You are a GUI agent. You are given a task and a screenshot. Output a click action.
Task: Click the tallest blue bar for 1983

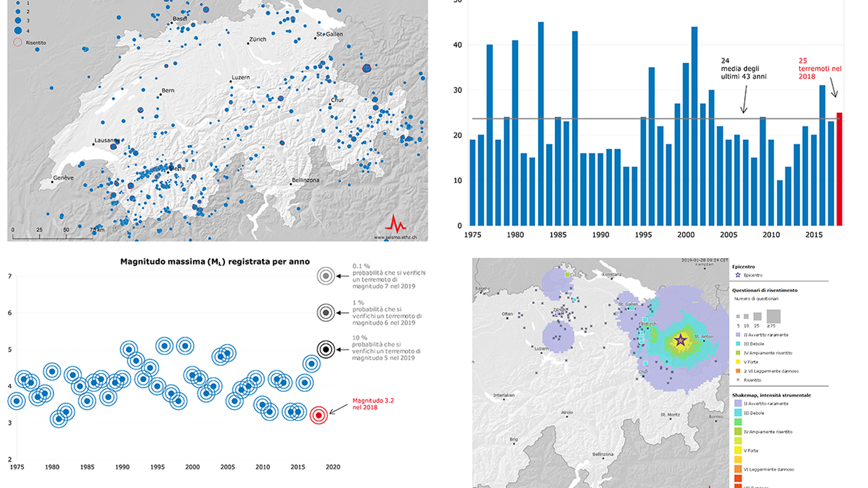[x=541, y=124]
